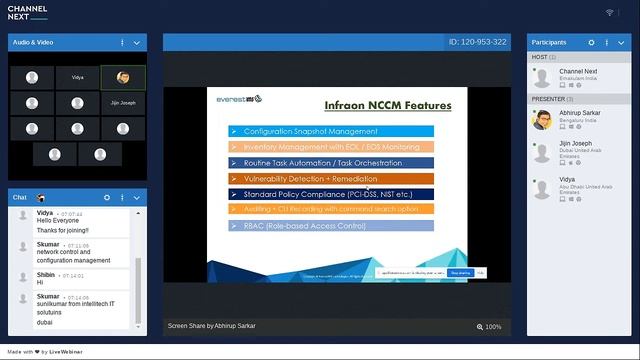Click the camera icon under Channel Next

571,85
